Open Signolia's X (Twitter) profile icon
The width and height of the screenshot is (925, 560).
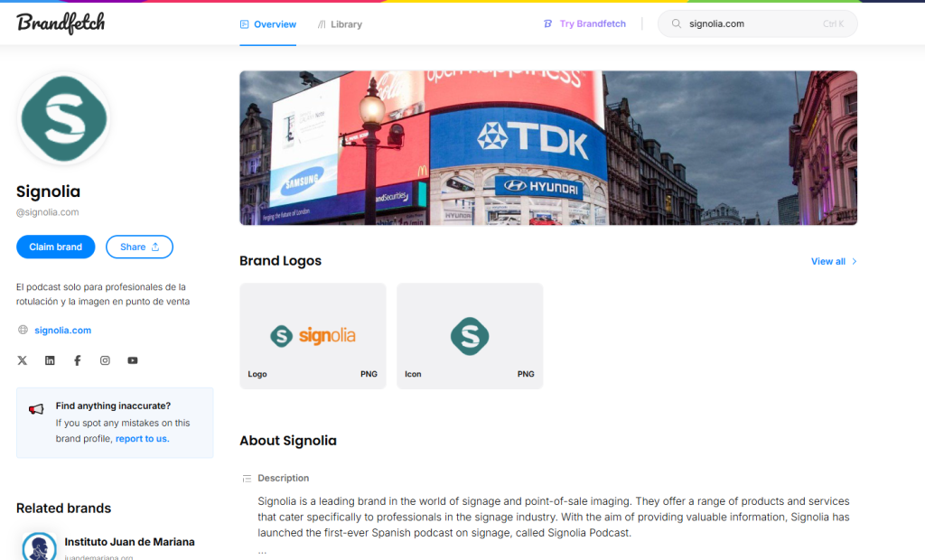tap(23, 360)
